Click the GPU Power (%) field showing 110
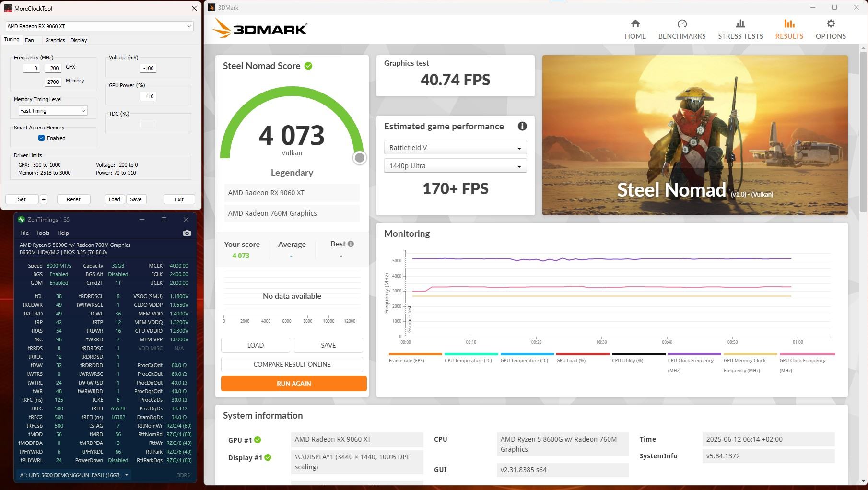 pyautogui.click(x=148, y=96)
